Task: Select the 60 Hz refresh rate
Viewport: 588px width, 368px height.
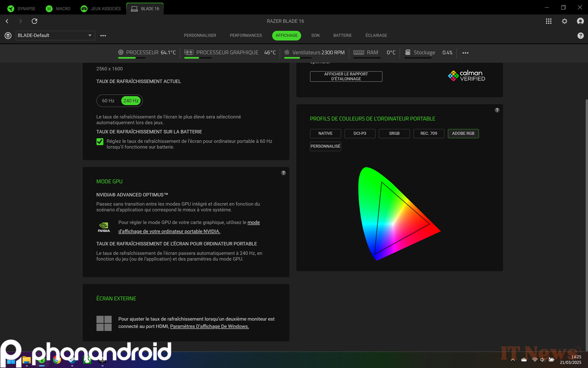Action: (x=108, y=101)
